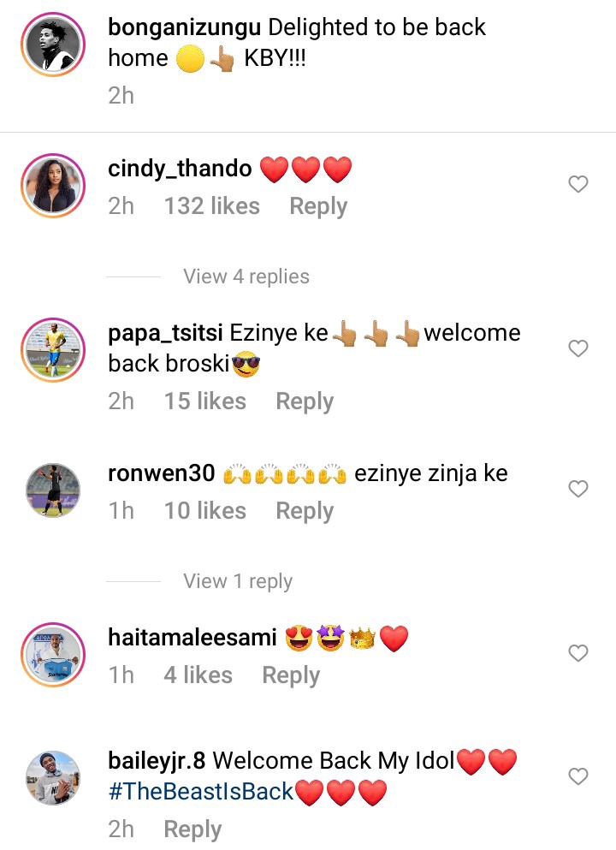The image size is (616, 850).
Task: Open the bonganizungu username link
Action: click(185, 27)
